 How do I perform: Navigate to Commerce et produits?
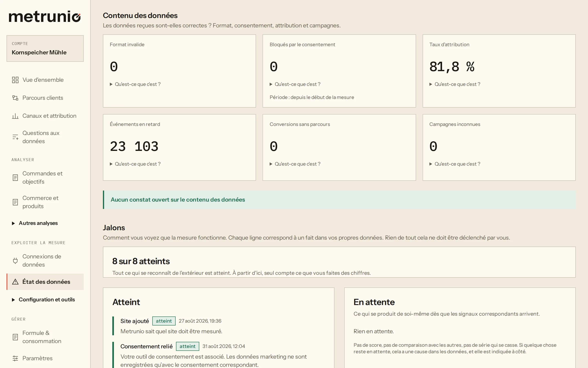(x=45, y=202)
